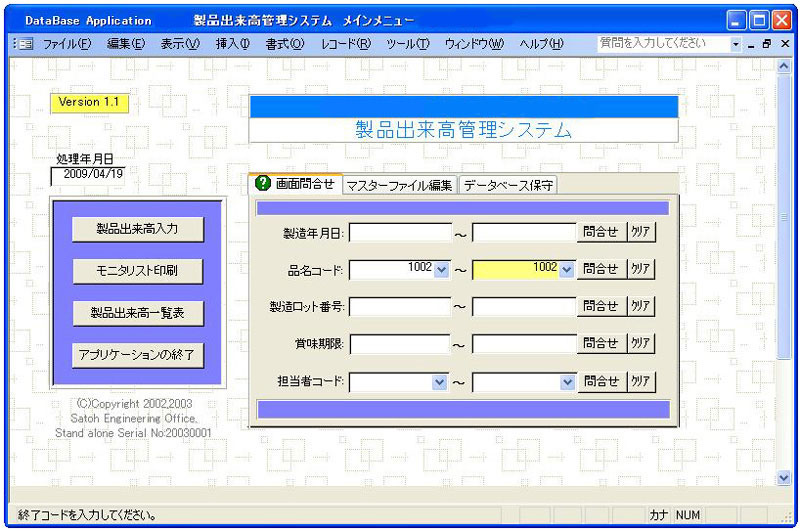Open the ウィンドウ(W) menu
Viewport: 800px width, 531px height.
(474, 44)
